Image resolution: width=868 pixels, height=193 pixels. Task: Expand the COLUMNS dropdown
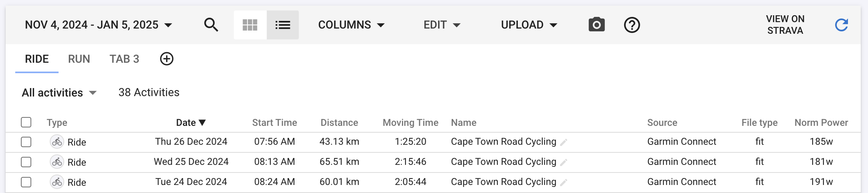click(x=351, y=25)
